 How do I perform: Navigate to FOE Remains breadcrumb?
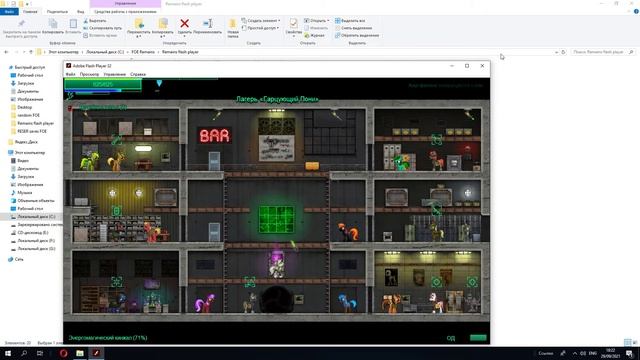click(x=143, y=52)
